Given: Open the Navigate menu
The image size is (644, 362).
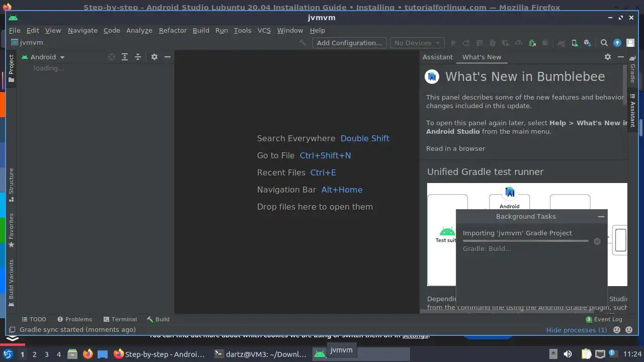Looking at the screenshot, I should 83,30.
